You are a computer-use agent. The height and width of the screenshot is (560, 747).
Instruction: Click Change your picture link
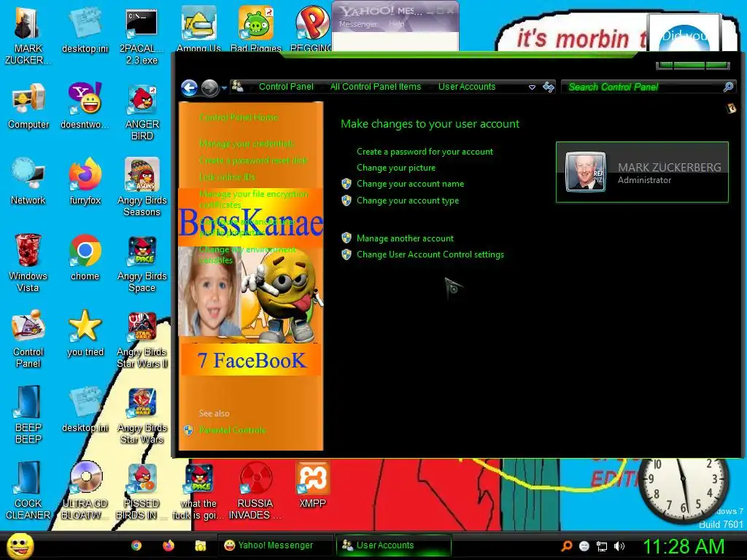coord(396,168)
